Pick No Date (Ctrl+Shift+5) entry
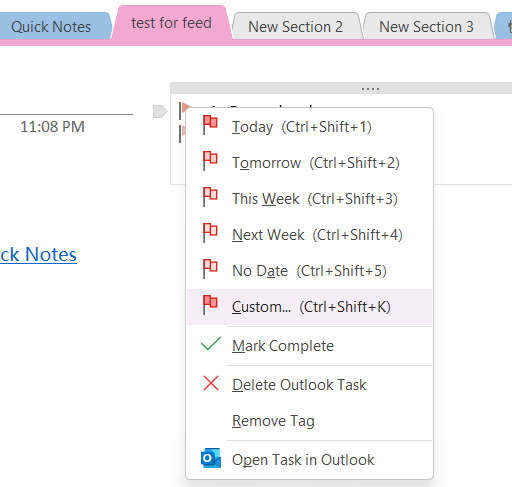Screen dimensions: 512x487 pyautogui.click(x=309, y=271)
